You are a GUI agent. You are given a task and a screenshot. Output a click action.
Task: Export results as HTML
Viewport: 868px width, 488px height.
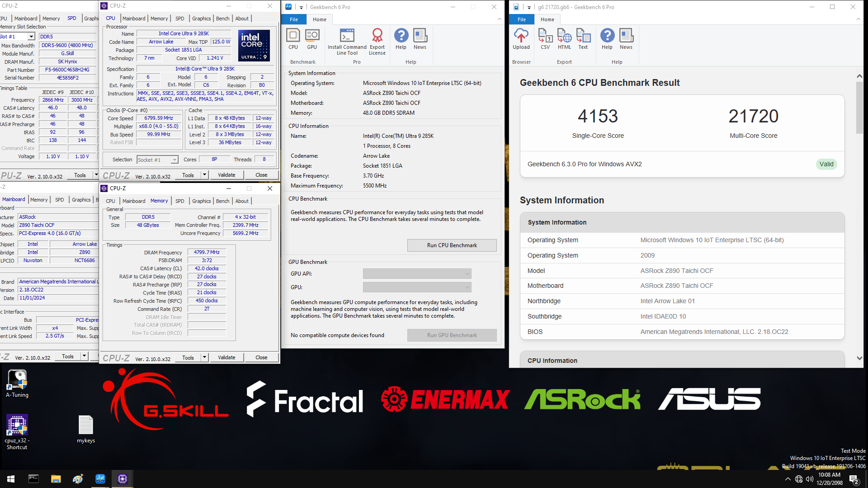(x=564, y=39)
